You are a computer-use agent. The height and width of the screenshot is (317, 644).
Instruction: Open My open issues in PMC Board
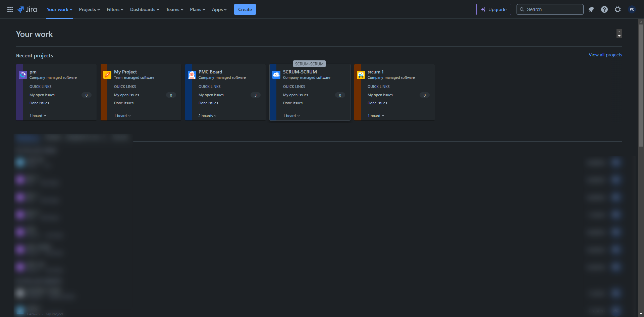[211, 95]
